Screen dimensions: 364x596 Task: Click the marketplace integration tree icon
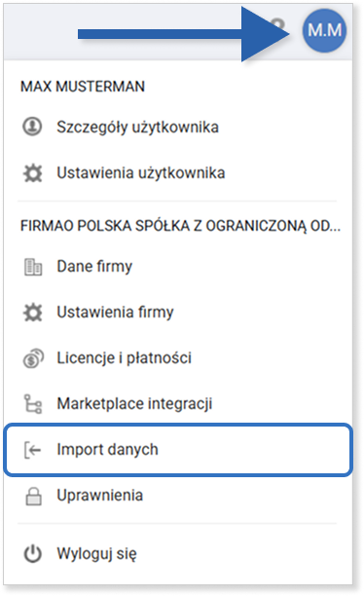(x=33, y=404)
